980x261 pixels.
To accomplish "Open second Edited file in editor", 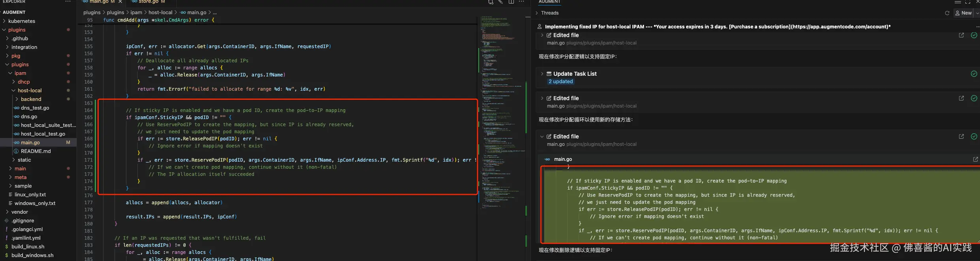I will click(961, 98).
